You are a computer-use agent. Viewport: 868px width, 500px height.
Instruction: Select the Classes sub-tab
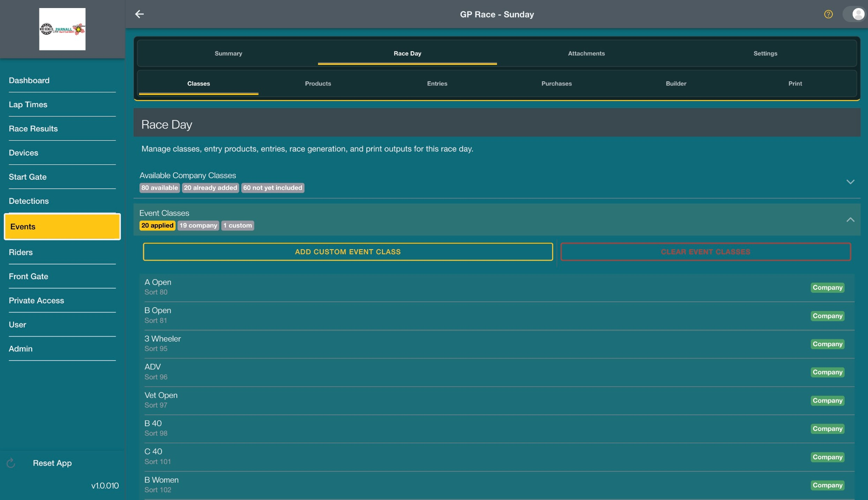198,83
